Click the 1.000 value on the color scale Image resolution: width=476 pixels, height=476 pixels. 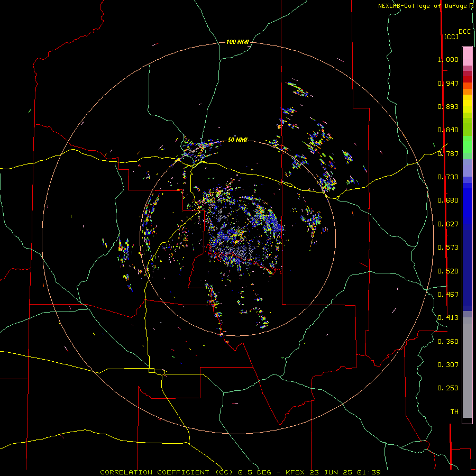click(x=448, y=59)
